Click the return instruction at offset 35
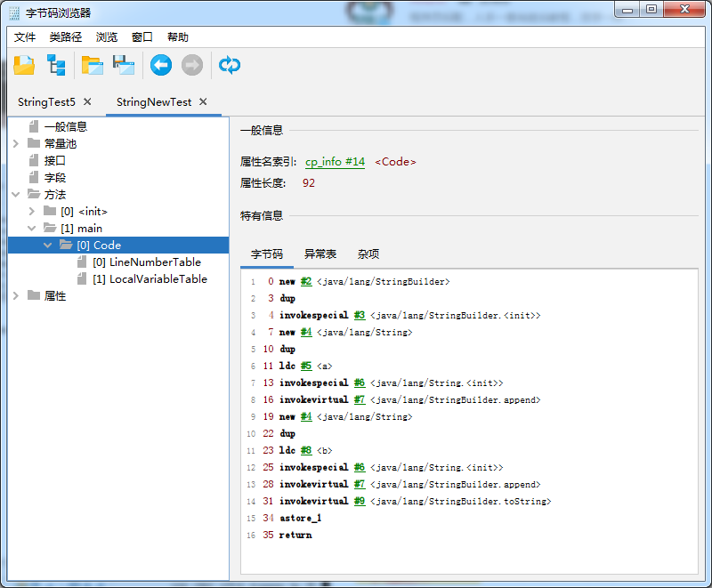This screenshot has width=712, height=588. pyautogui.click(x=295, y=536)
